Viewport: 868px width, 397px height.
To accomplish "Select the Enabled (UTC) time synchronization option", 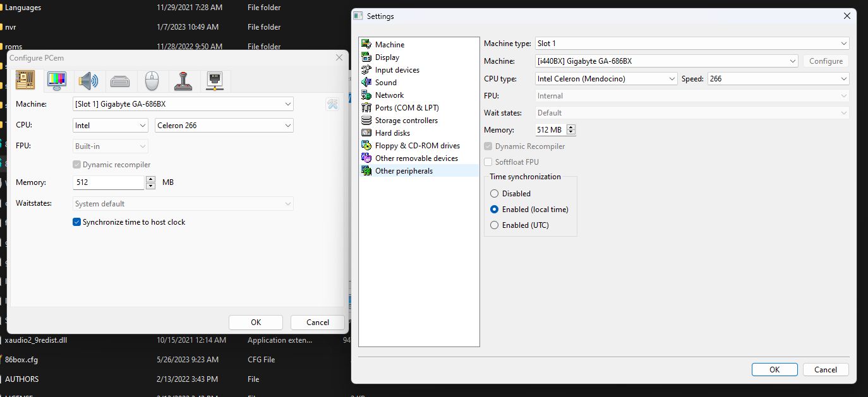I will click(494, 225).
